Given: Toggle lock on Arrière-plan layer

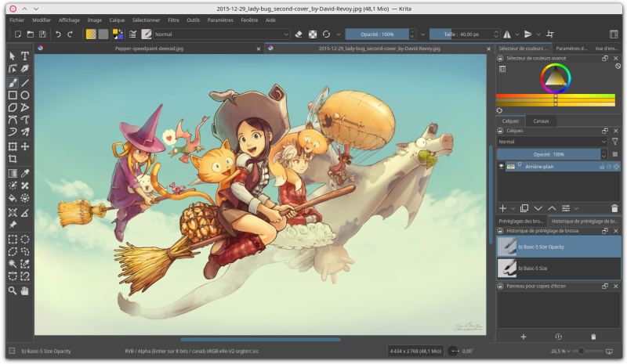Looking at the screenshot, I should [x=601, y=167].
